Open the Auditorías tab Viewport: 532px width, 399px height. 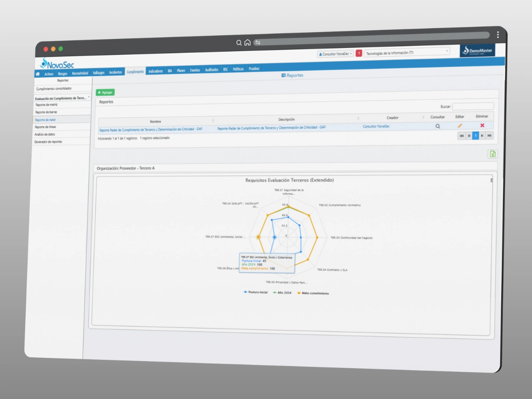pos(211,70)
